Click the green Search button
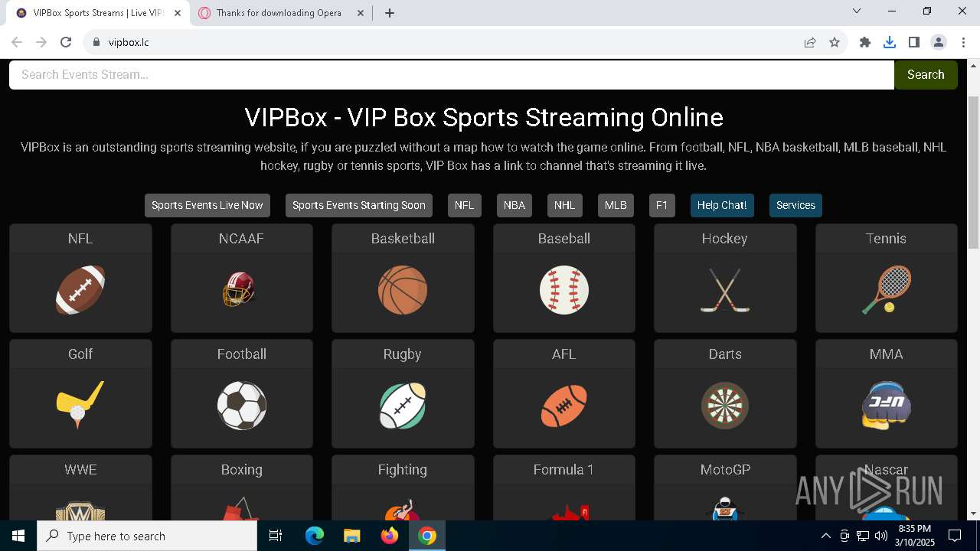This screenshot has width=980, height=551. [x=926, y=74]
